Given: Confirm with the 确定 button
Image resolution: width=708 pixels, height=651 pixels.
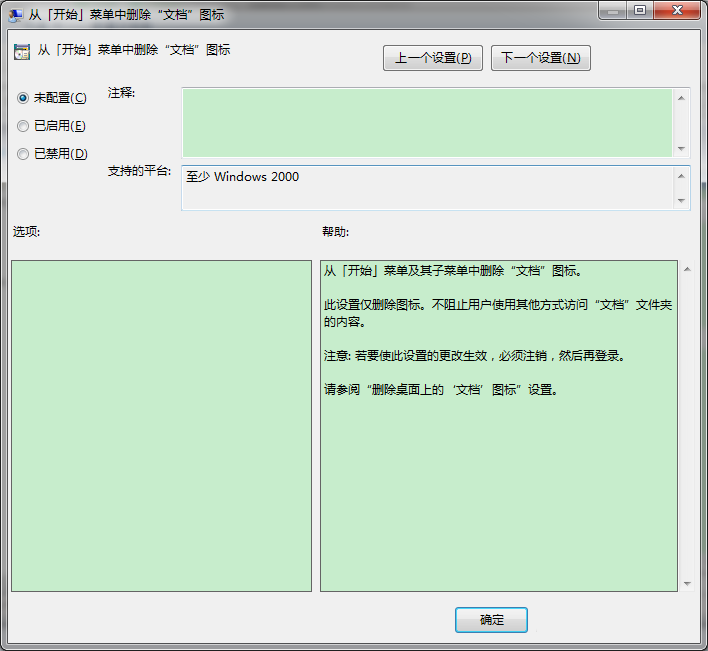Looking at the screenshot, I should (491, 619).
